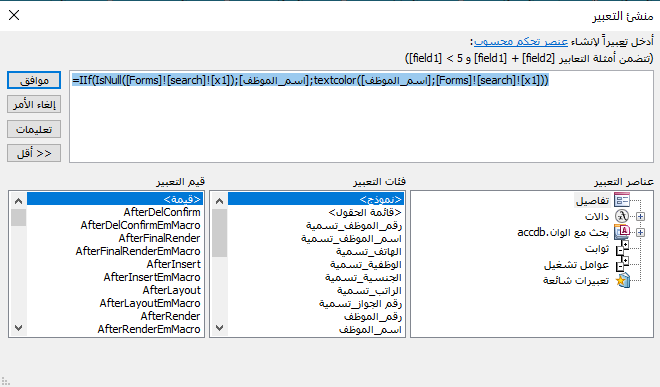Close the Expression Builder dialog
The image size is (660, 387).
point(14,15)
